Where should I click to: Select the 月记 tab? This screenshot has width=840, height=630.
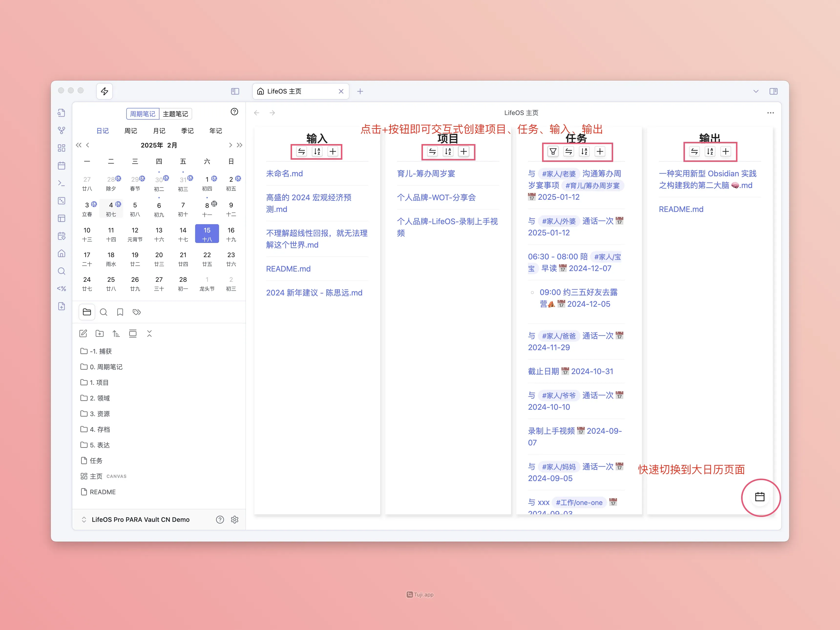159,131
